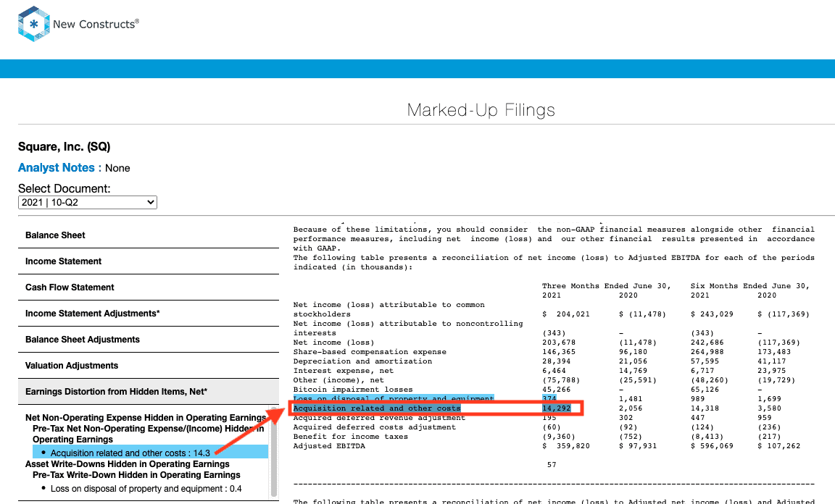Click the $ 359,820 Adjusted EBITDA value
Image resolution: width=835 pixels, height=504 pixels.
click(x=566, y=446)
